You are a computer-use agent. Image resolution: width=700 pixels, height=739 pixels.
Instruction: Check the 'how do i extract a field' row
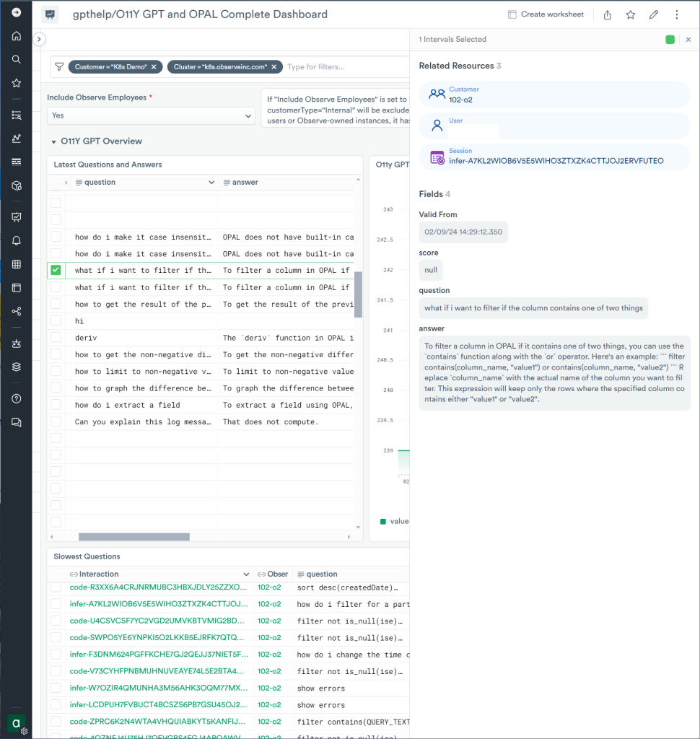[x=56, y=404]
